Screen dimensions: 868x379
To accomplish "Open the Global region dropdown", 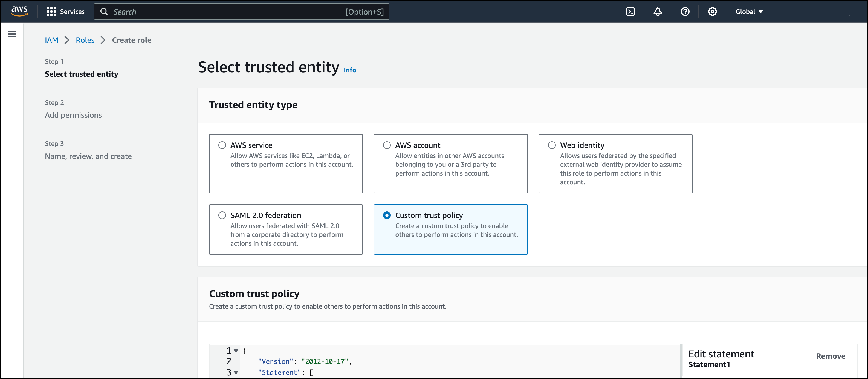I will click(x=749, y=12).
